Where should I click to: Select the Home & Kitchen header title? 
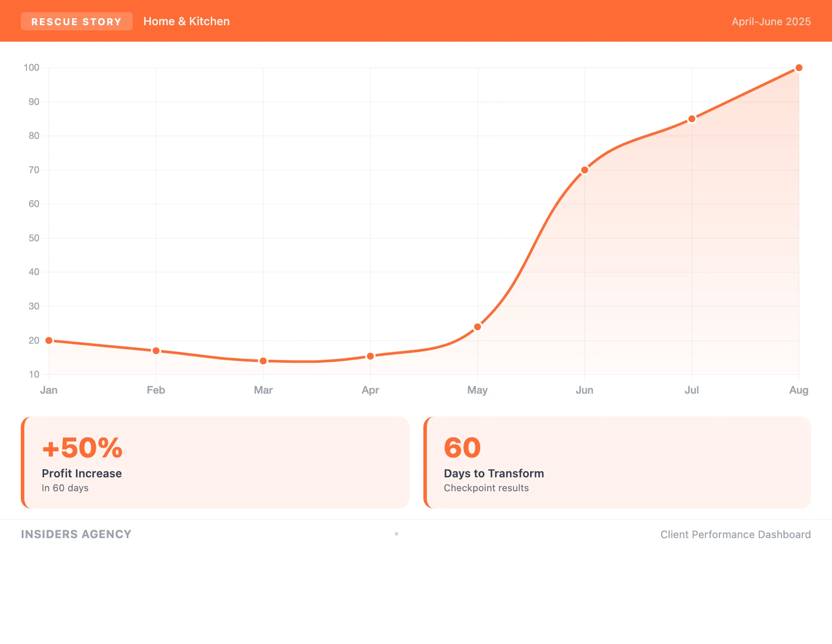[187, 22]
